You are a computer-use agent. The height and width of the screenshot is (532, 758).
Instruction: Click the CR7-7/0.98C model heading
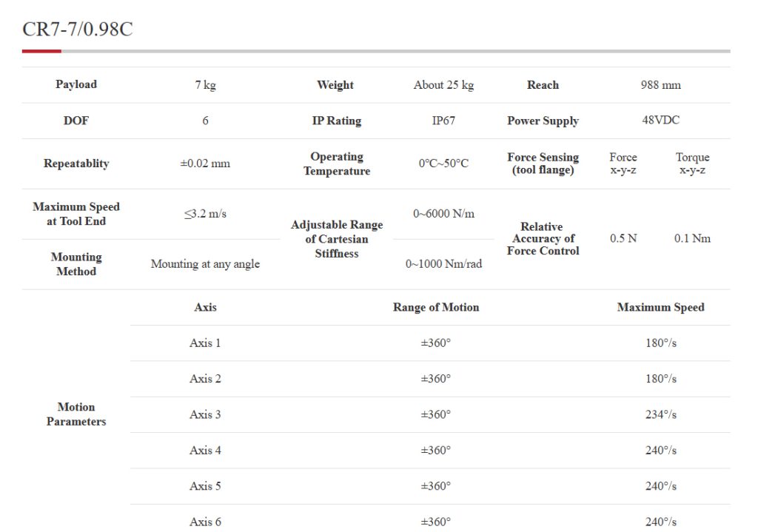78,30
